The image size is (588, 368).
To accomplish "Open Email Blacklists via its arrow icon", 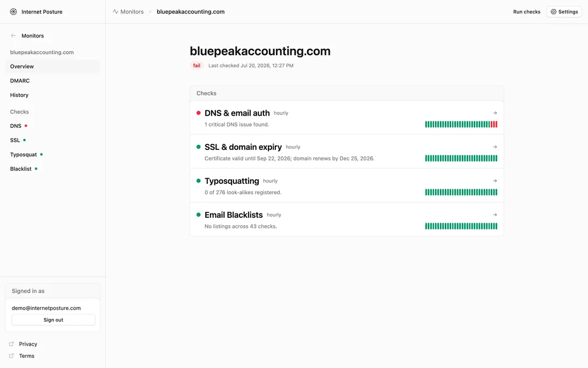I will pos(495,215).
